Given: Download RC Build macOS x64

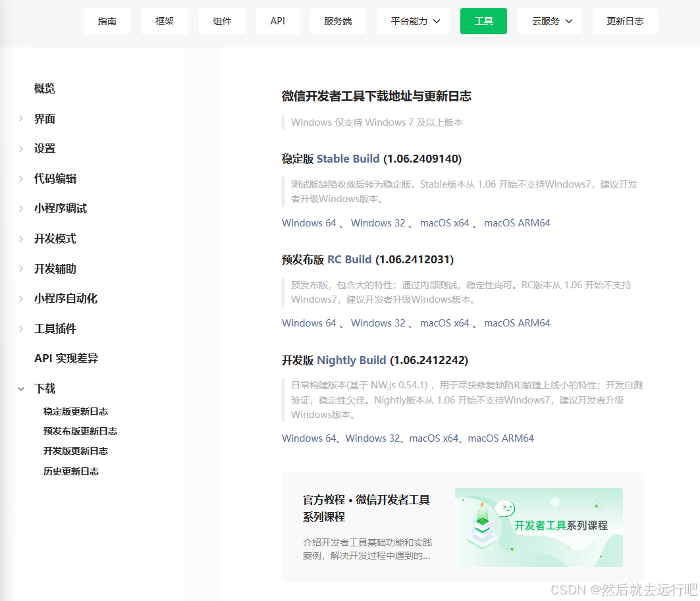Looking at the screenshot, I should click(x=444, y=323).
